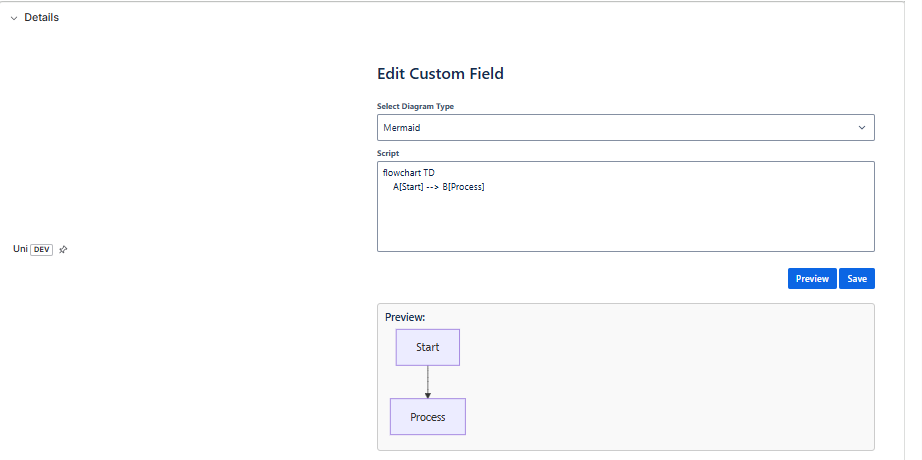Select the Start node in the diagram preview
The height and width of the screenshot is (460, 922).
coord(427,347)
